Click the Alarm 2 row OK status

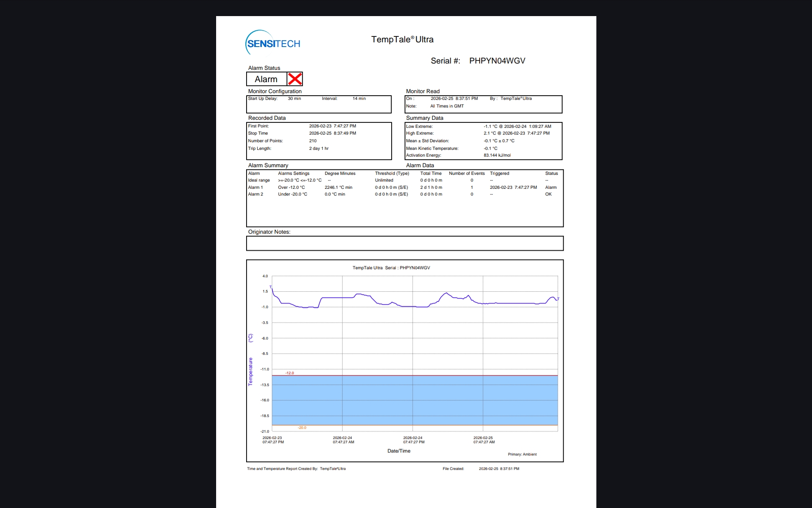tap(549, 194)
